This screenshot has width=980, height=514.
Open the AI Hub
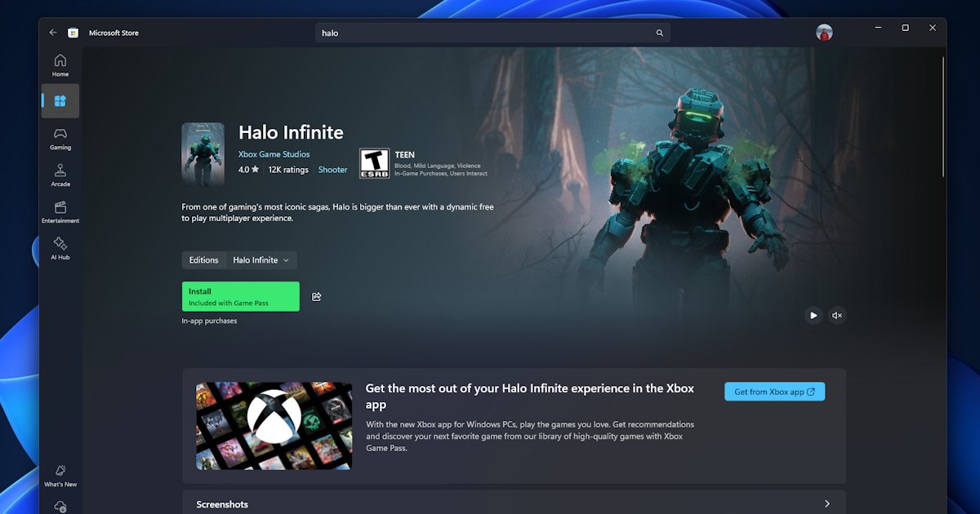60,249
